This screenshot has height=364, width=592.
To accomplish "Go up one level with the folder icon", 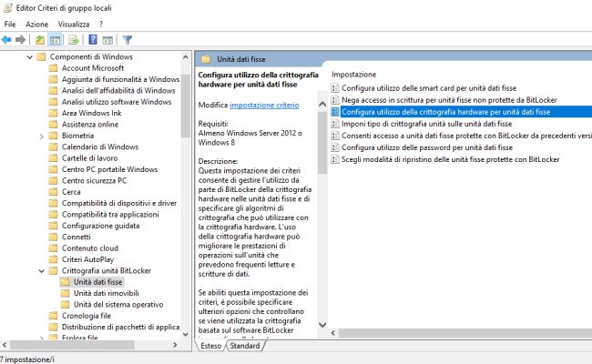I will (x=39, y=40).
